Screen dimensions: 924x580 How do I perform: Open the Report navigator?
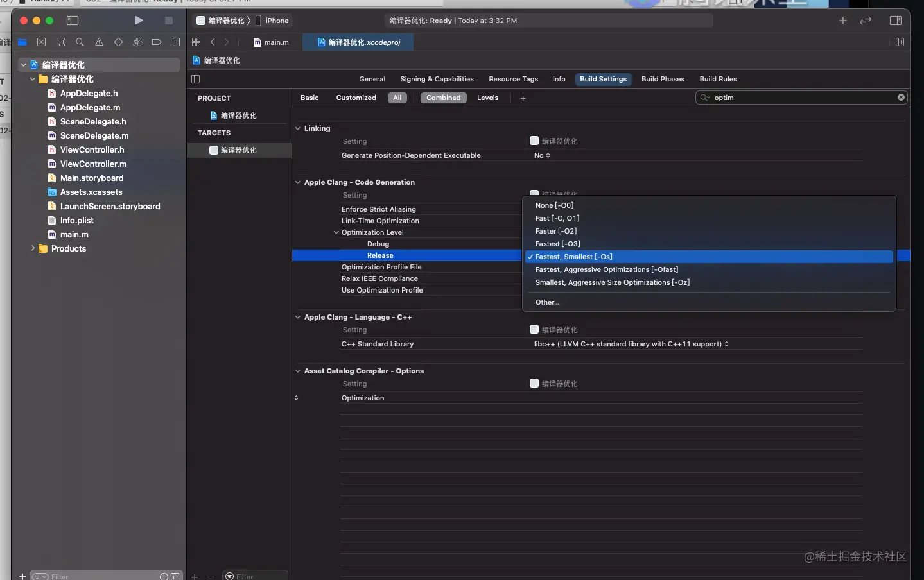click(x=176, y=42)
